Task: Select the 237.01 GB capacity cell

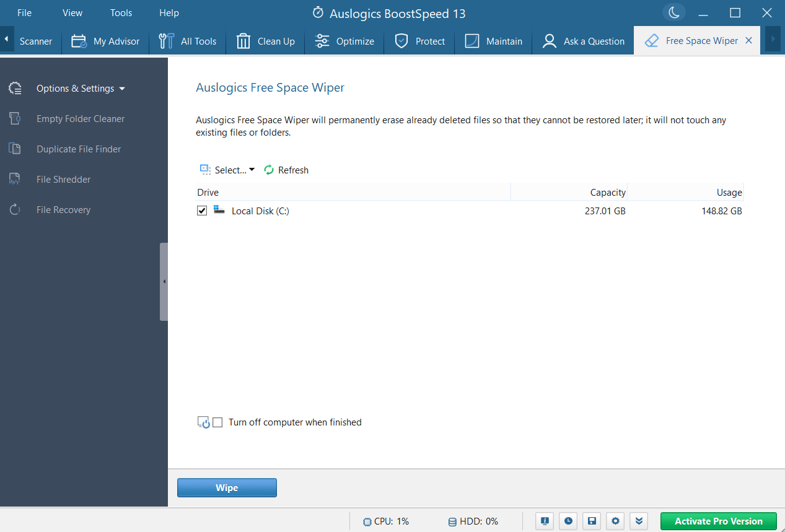Action: click(605, 211)
